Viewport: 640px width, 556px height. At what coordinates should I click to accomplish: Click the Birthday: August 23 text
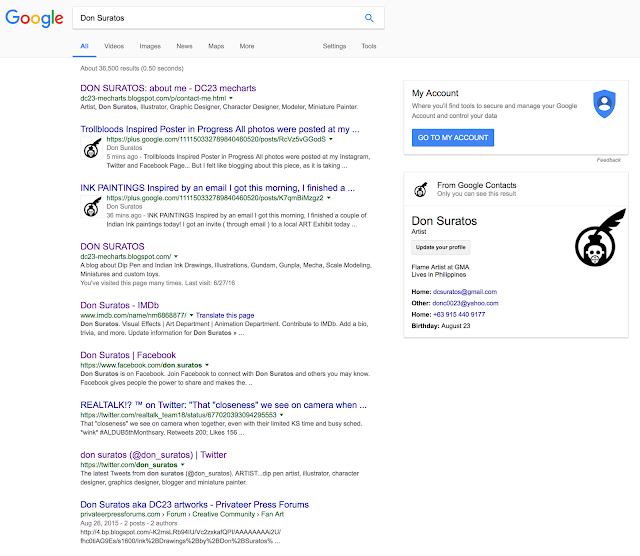(441, 326)
